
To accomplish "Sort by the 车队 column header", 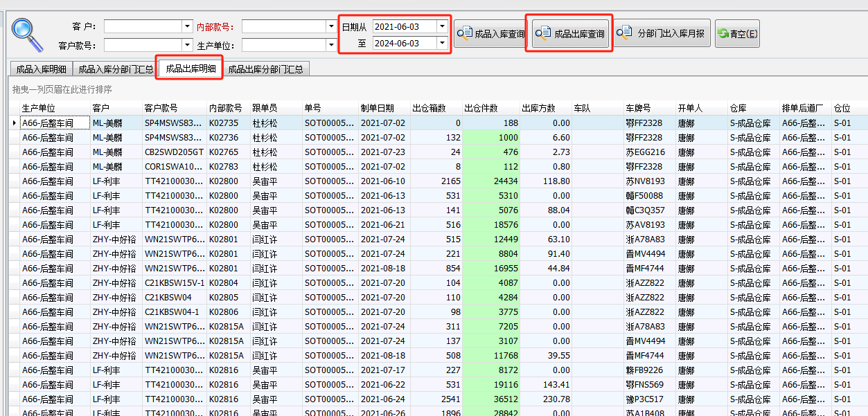I will pos(598,108).
